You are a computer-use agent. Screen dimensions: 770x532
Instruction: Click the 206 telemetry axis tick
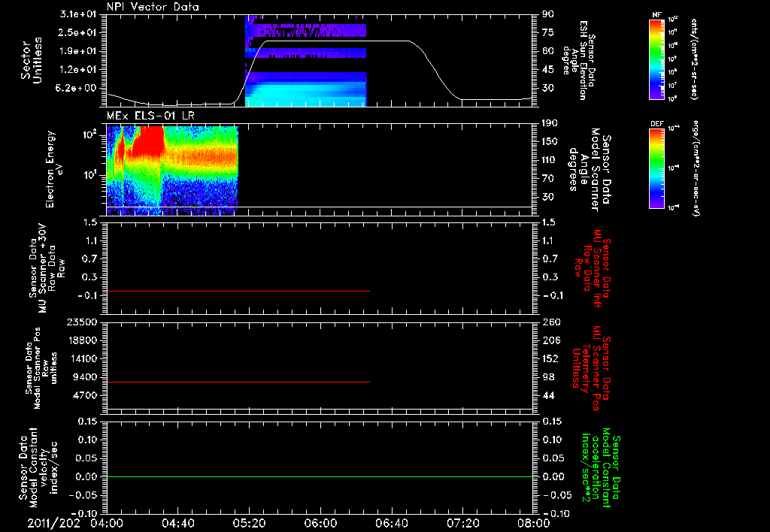click(x=550, y=340)
